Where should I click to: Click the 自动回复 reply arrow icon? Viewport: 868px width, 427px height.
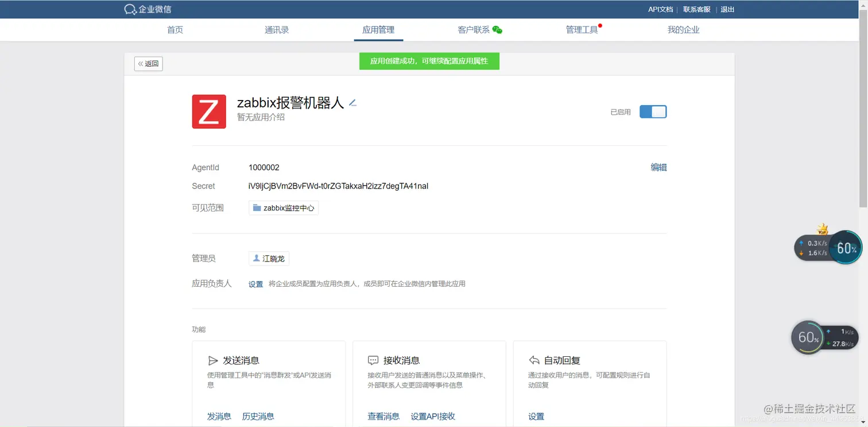(x=534, y=360)
